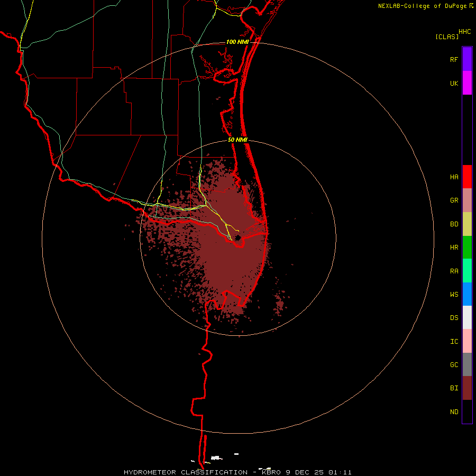
Task: Click the 9 DEC 25 date text
Action: (x=306, y=472)
